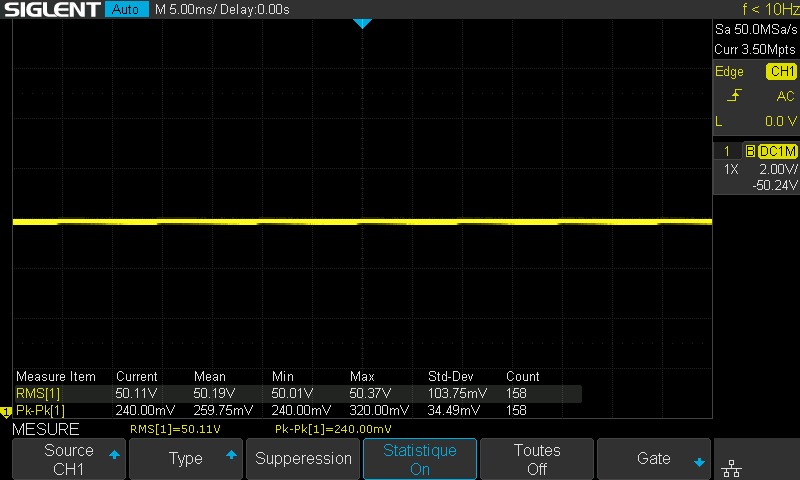800x480 pixels.
Task: Click the Delay:0.00s readout
Action: (x=254, y=9)
